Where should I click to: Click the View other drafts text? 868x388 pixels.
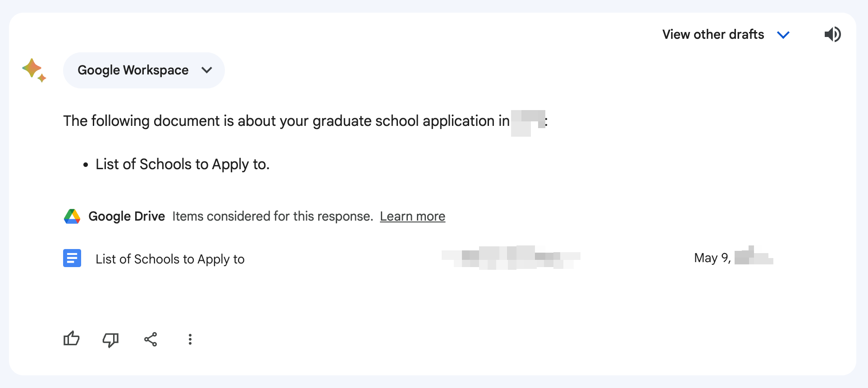click(x=713, y=35)
